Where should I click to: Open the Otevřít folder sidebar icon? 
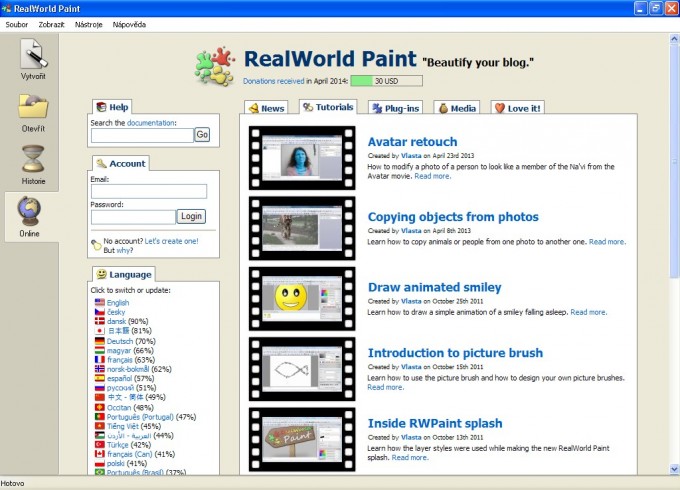pos(33,113)
